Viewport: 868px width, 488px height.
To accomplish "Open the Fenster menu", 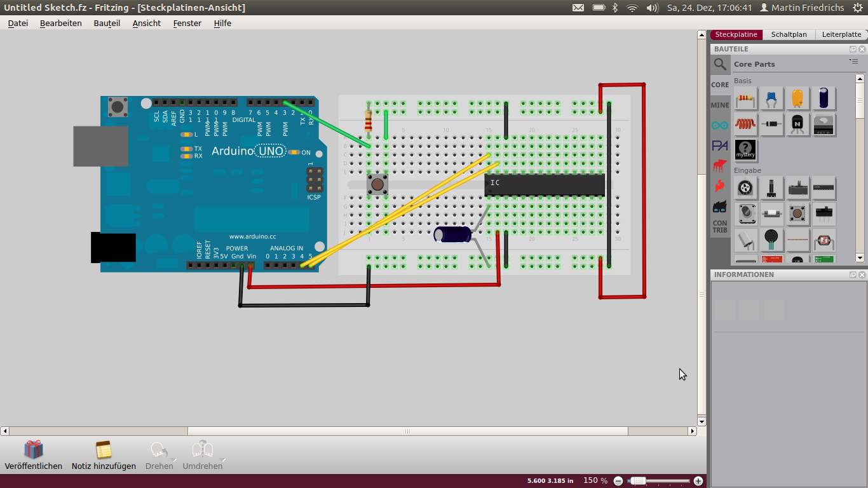I will click(x=187, y=23).
